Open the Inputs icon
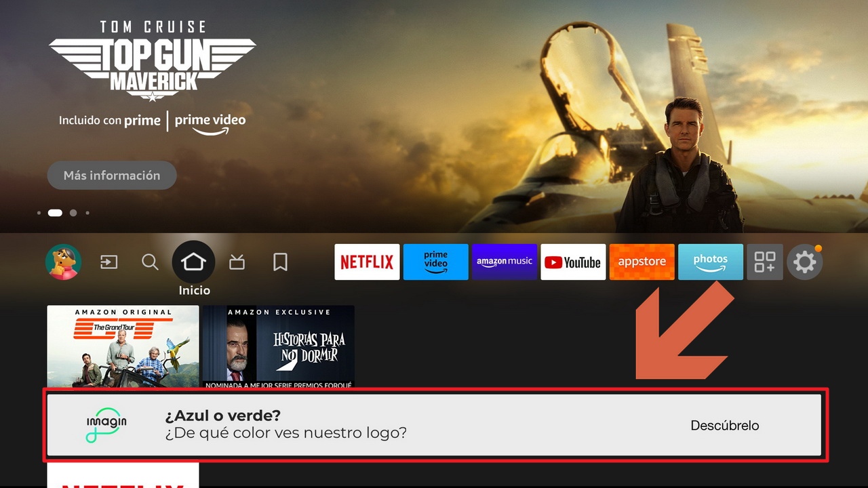 click(108, 262)
